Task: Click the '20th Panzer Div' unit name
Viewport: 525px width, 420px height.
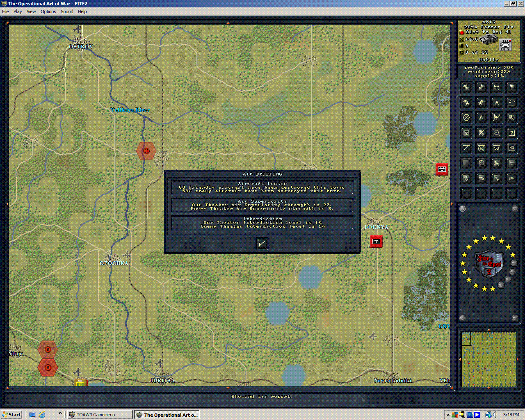Action: coord(489,27)
